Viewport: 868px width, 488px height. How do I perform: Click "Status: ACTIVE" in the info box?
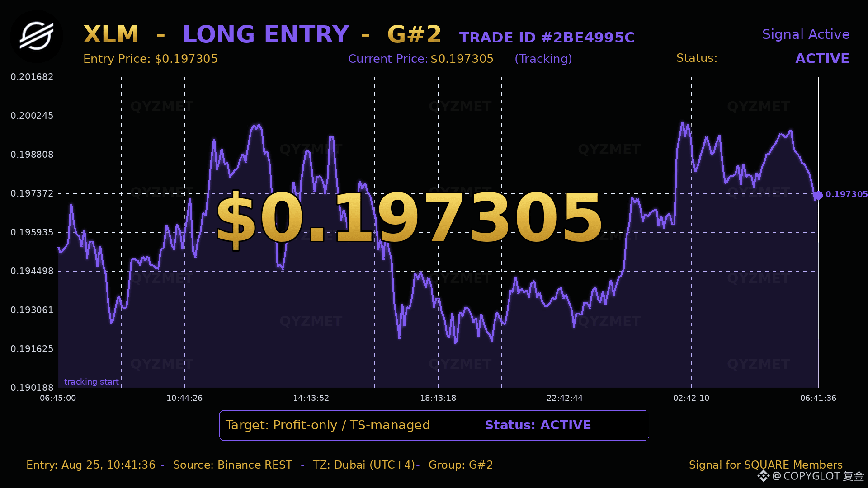[x=538, y=425]
